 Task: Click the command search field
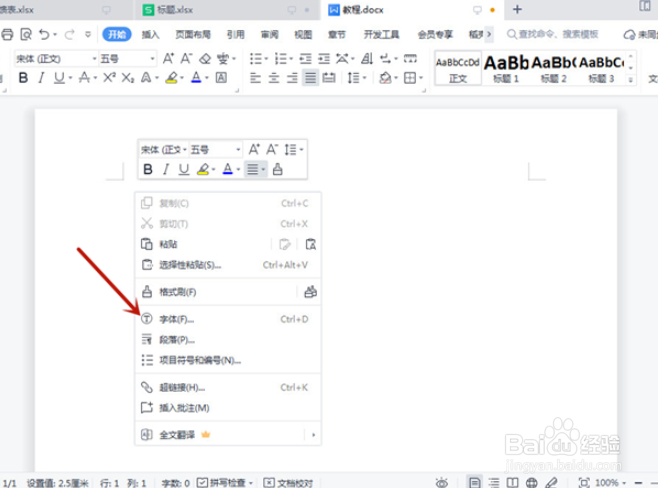tap(553, 34)
